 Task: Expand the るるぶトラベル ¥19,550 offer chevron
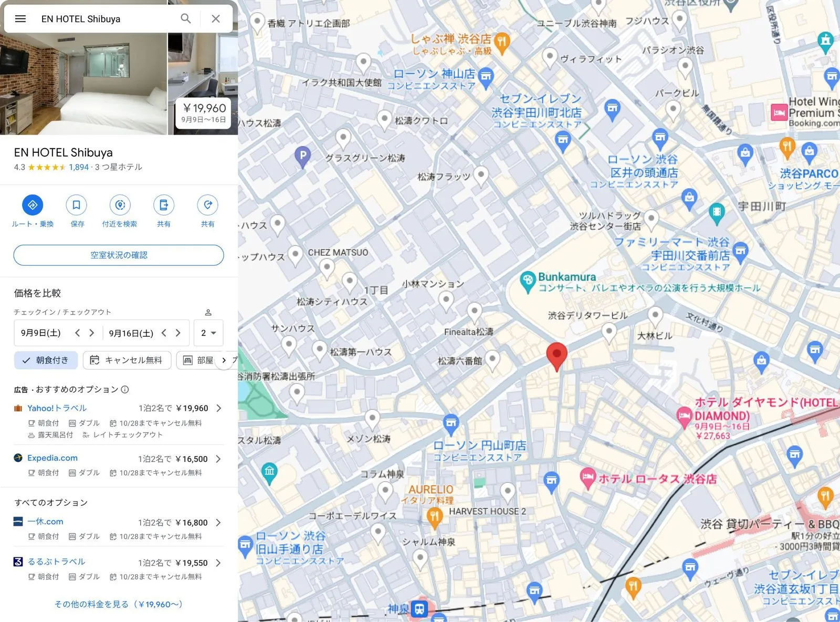click(x=218, y=563)
